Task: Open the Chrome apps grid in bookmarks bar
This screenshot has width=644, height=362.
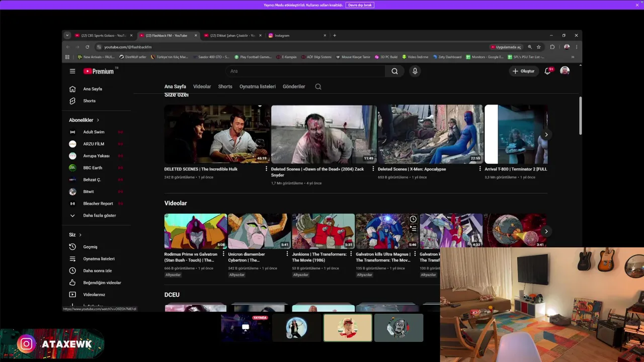Action: point(67,57)
